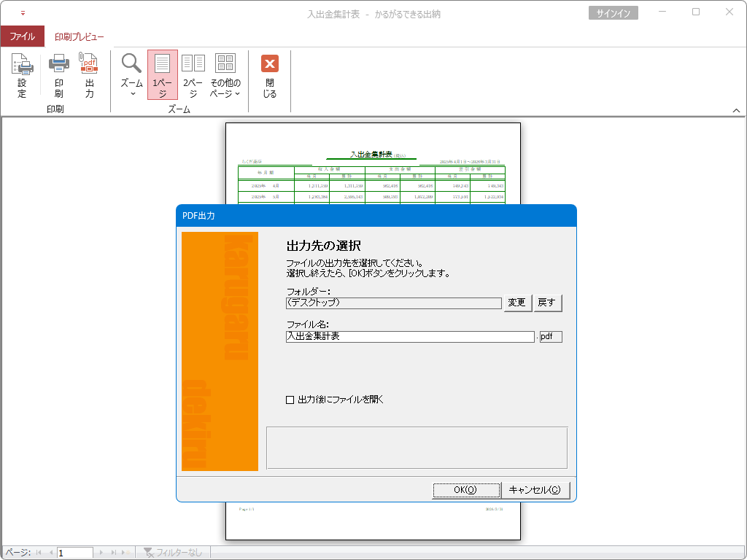Click 変更 to change output folder

[516, 303]
